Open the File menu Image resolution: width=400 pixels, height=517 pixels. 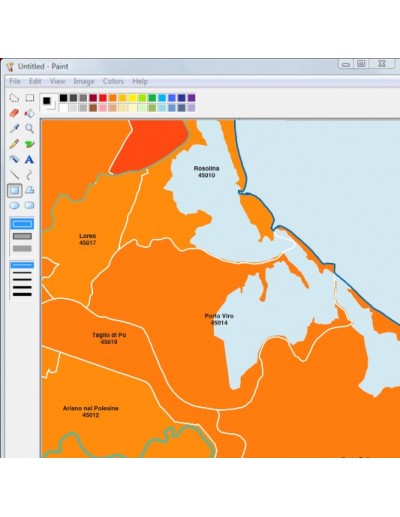tap(15, 81)
